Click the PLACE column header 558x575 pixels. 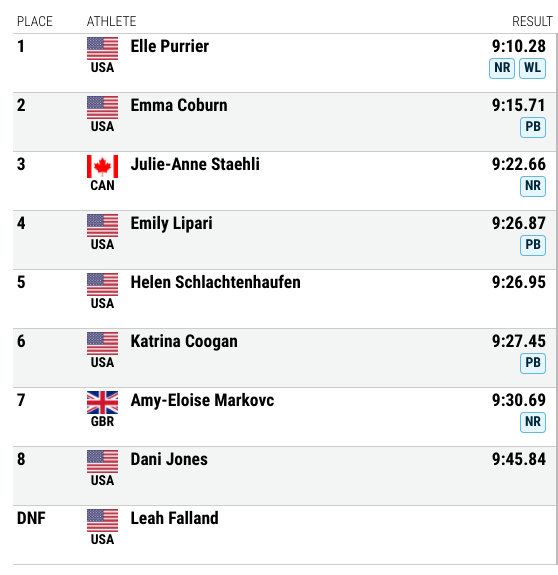point(35,21)
